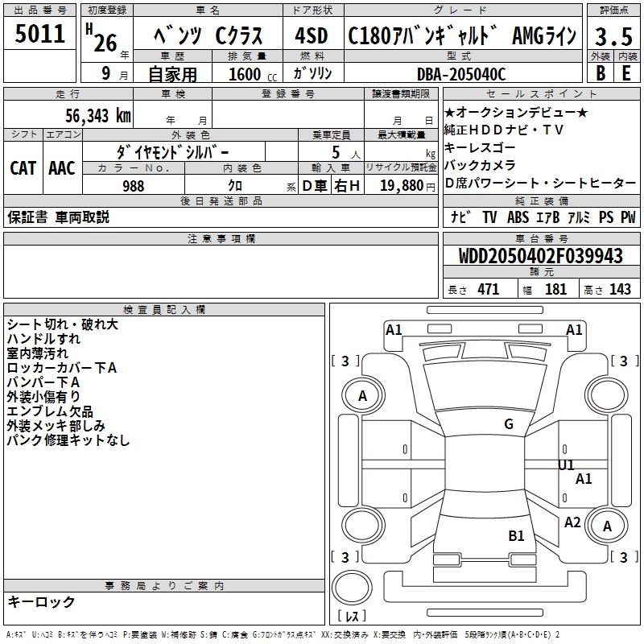Viewport: 644px width, 644px height.
Task: Select chassis number WDD2050402F039943
Action: coord(541,256)
